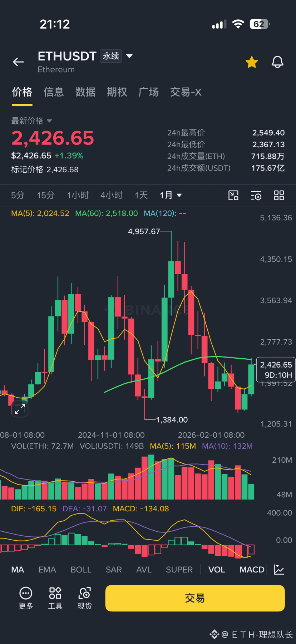Viewport: 296px width, 644px height.
Task: Go to the 期权 tab
Action: [117, 92]
